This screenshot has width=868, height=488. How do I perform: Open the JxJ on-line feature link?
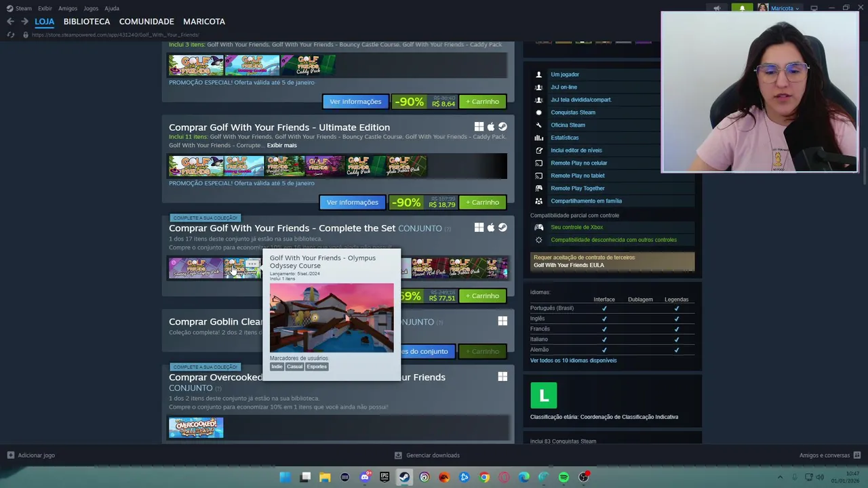(x=564, y=87)
